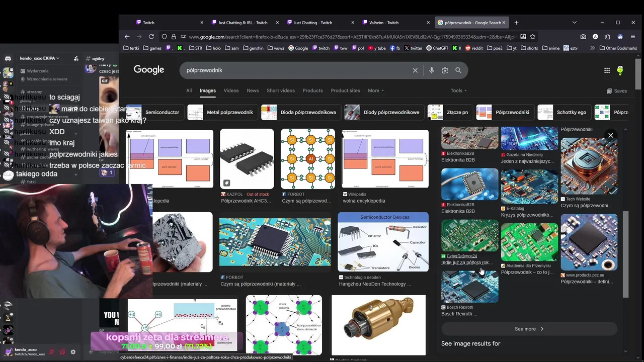Take a screenshot with the toolbar camera icon
Screen dimensions: 644x362
coord(583,37)
